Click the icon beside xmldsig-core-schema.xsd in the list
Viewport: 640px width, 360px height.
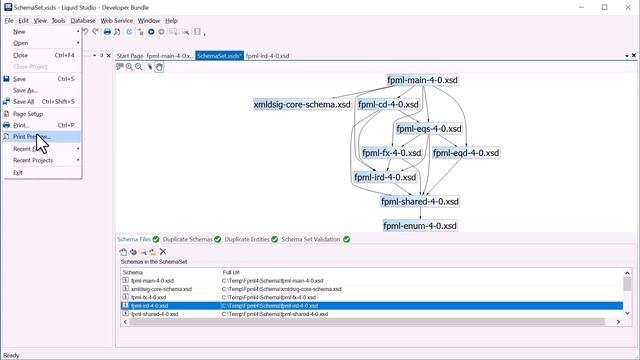click(x=125, y=289)
